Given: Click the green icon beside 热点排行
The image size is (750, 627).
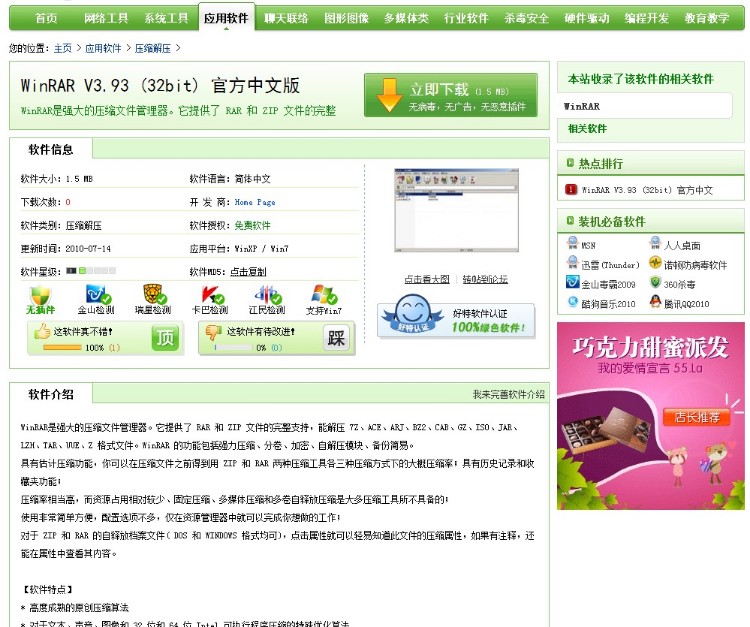Looking at the screenshot, I should (x=570, y=163).
